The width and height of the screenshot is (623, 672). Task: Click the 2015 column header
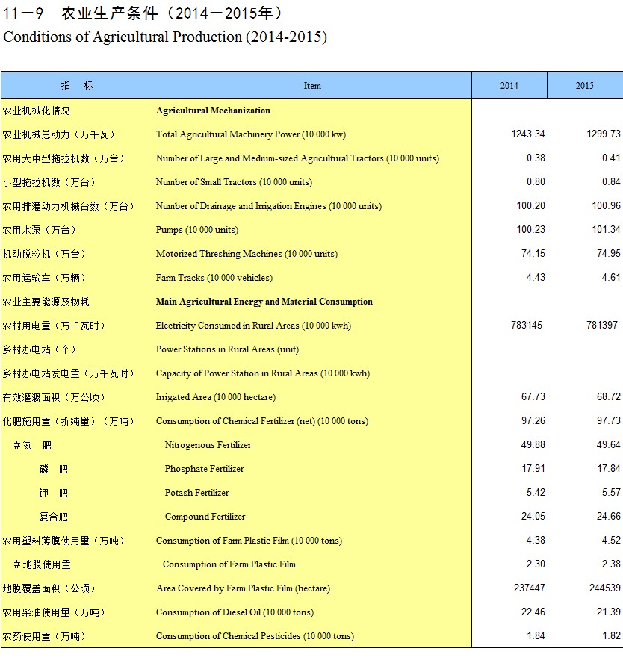584,86
